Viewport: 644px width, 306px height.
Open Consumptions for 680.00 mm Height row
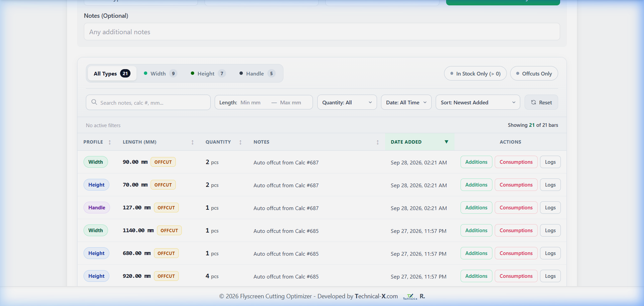pos(516,253)
